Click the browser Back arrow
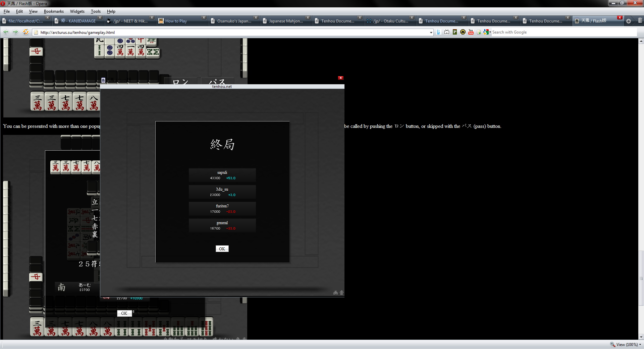This screenshot has height=349, width=644. 6,32
